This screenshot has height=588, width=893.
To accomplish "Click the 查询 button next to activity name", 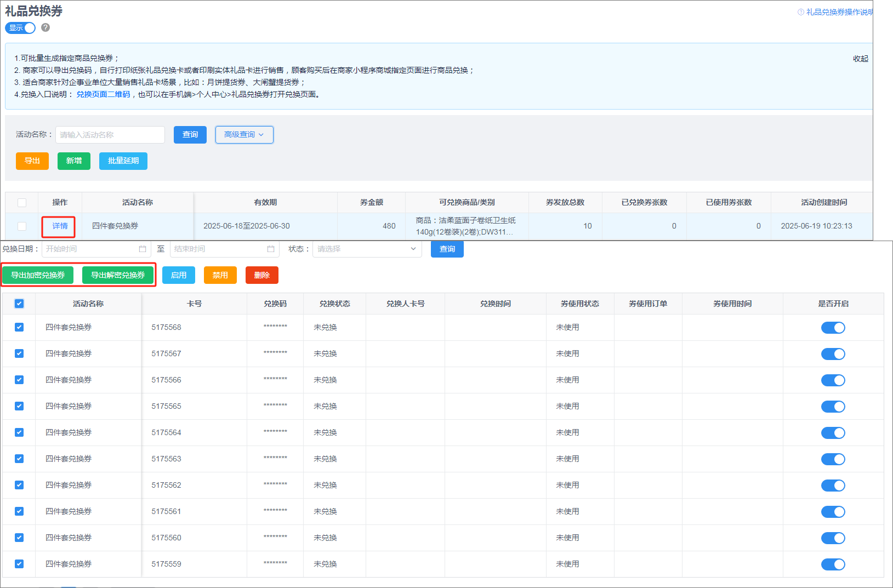I will pyautogui.click(x=190, y=135).
